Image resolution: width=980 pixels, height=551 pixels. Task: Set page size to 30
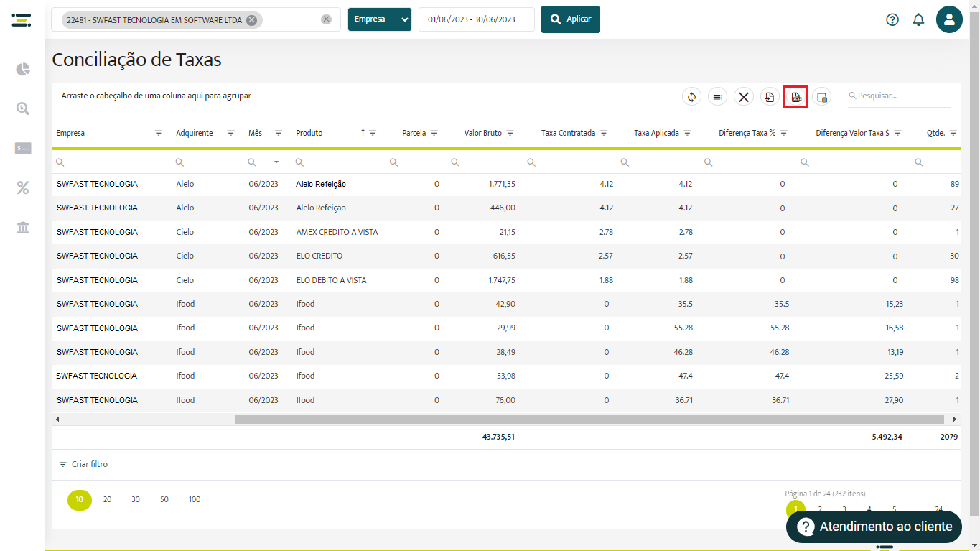click(136, 499)
